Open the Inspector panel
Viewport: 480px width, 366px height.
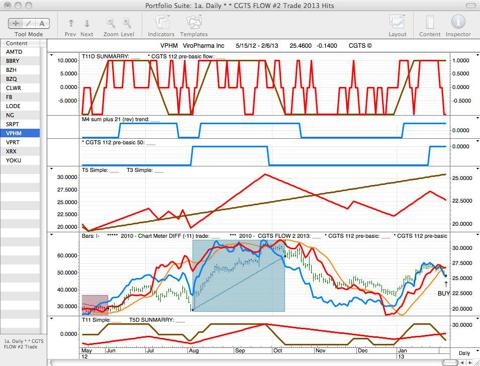pos(458,26)
